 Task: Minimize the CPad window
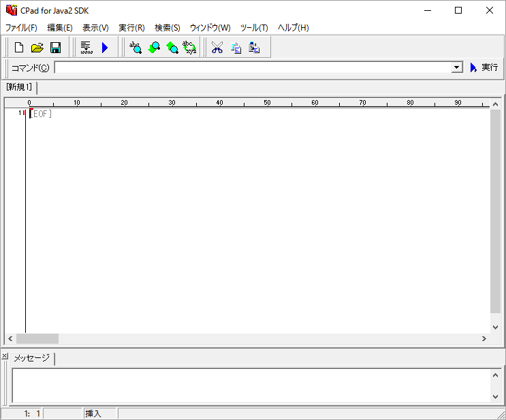tap(428, 10)
